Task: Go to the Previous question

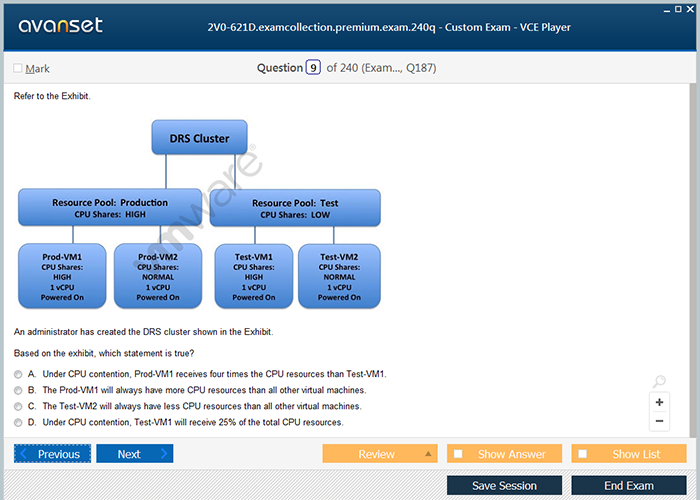Action: pos(52,454)
